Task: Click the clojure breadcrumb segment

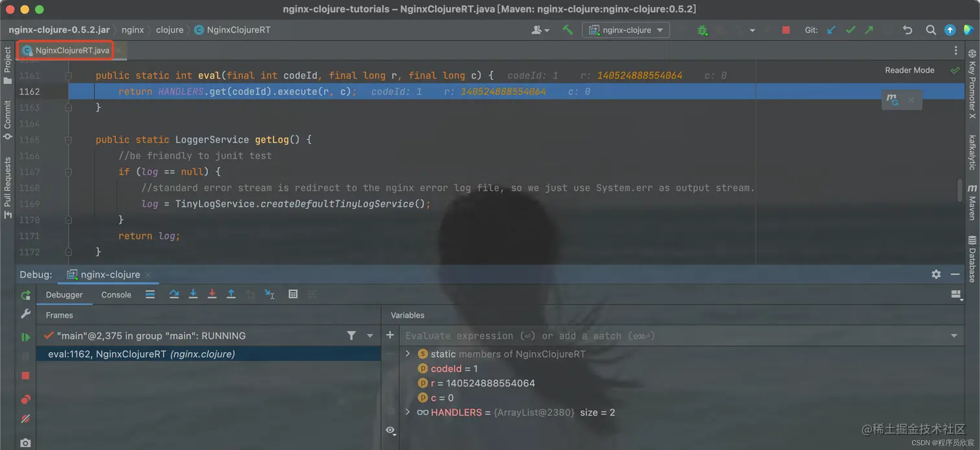Action: click(170, 30)
